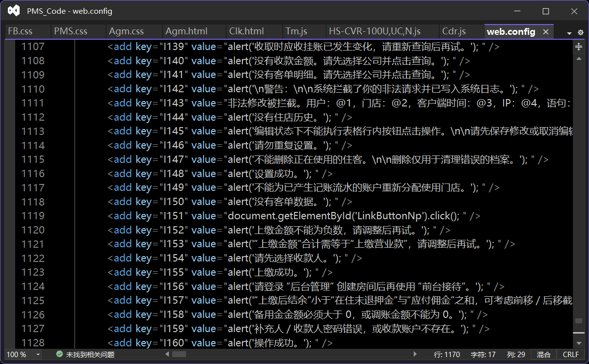The image size is (589, 364).
Task: Click horizontal scrollbar left arrow
Action: click(x=168, y=354)
